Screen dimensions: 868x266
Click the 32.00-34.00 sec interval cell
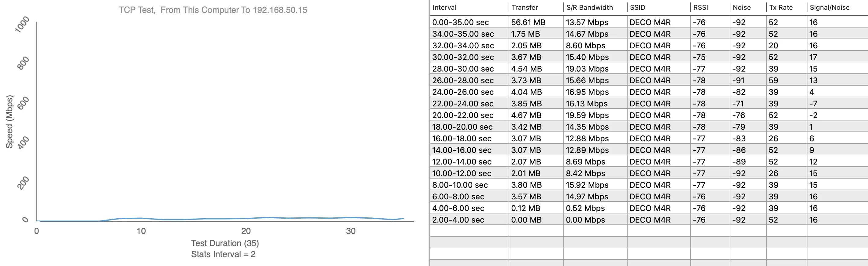[x=463, y=46]
